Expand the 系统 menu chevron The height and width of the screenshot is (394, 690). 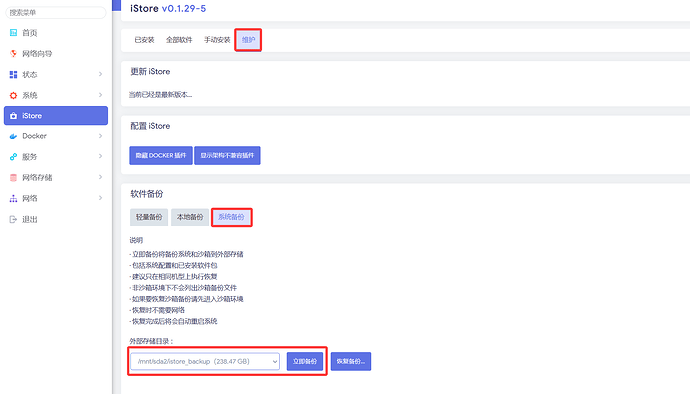pos(100,95)
